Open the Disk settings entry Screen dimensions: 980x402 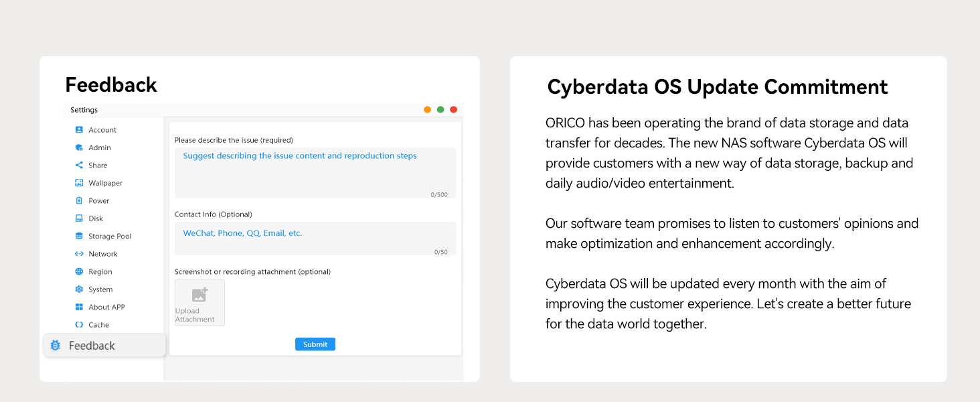pyautogui.click(x=95, y=218)
